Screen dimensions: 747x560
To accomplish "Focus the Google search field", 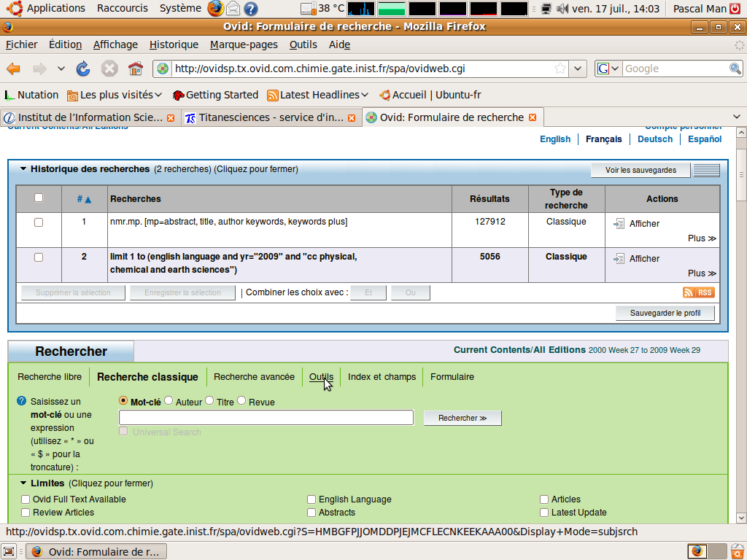I will (x=676, y=69).
